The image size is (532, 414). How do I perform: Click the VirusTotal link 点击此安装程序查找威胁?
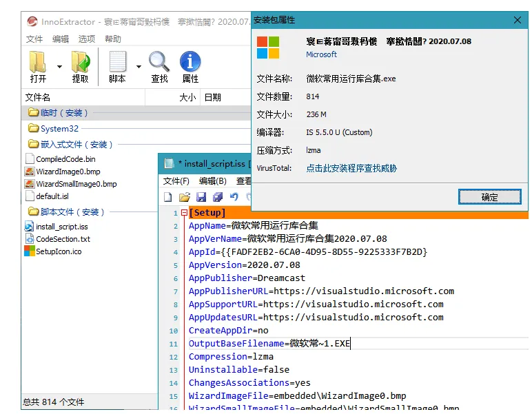point(351,168)
